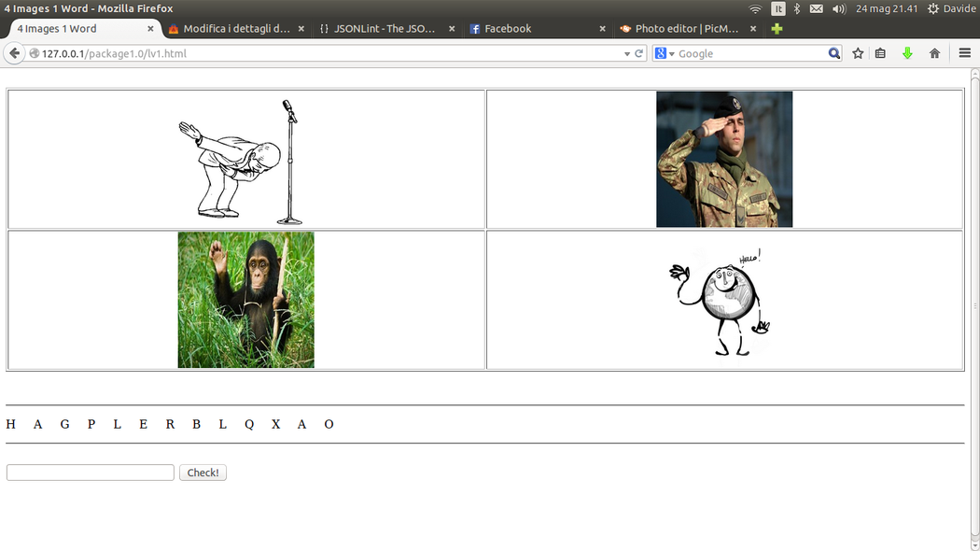Expand the URL history dropdown arrow

[627, 54]
